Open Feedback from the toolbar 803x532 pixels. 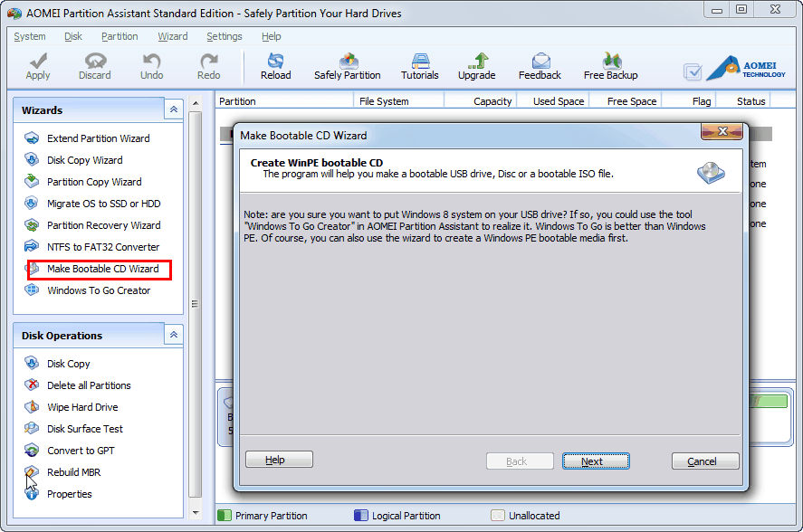(540, 66)
